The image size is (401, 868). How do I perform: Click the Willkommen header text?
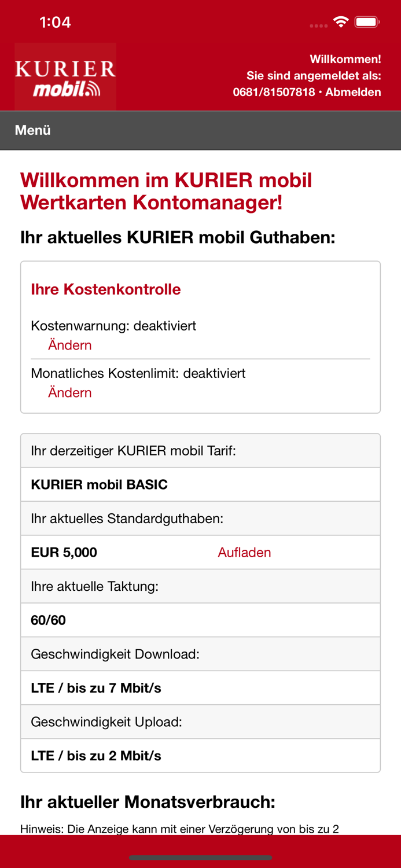tap(344, 58)
